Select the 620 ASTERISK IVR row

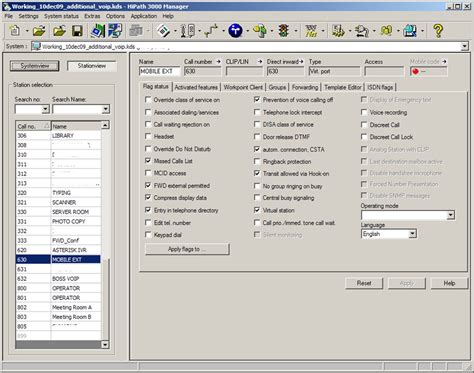pos(58,250)
